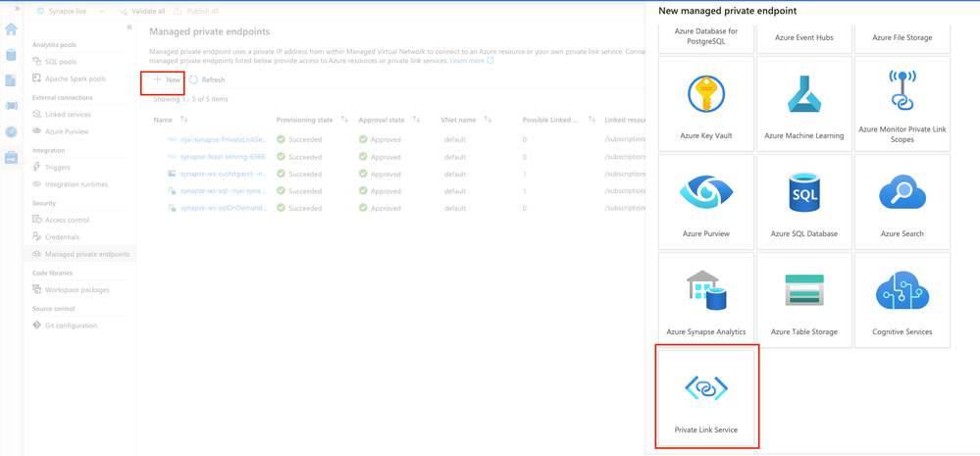The width and height of the screenshot is (980, 456).
Task: Click linked count for synapse-ws-custstgacct row
Action: 525,174
